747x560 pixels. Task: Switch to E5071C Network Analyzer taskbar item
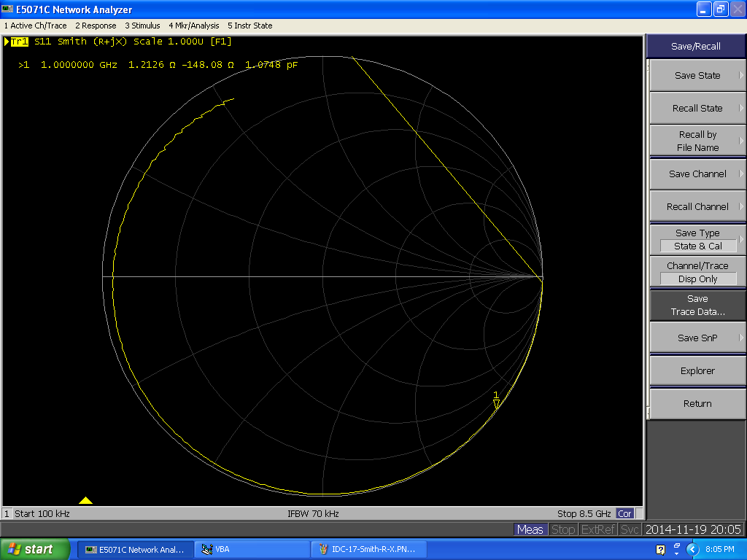click(135, 550)
